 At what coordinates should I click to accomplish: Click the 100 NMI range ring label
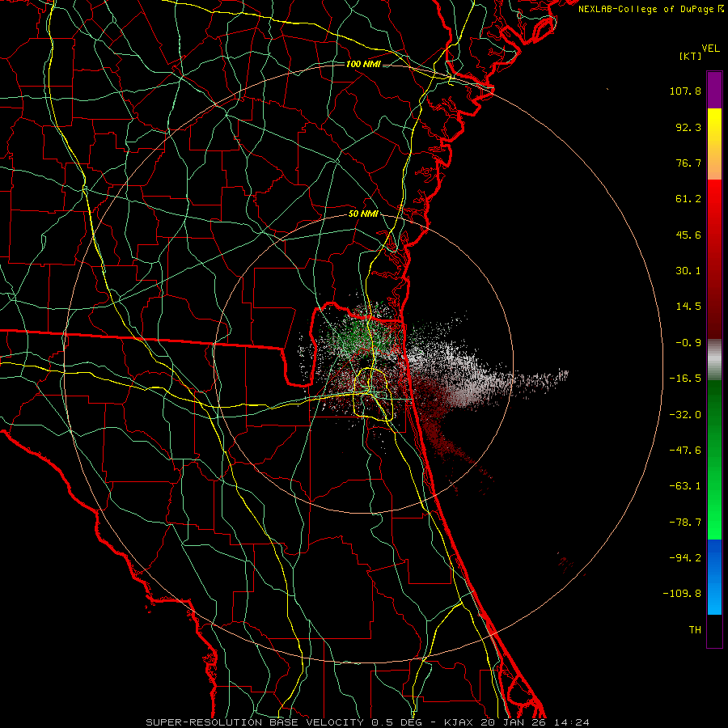tap(363, 64)
